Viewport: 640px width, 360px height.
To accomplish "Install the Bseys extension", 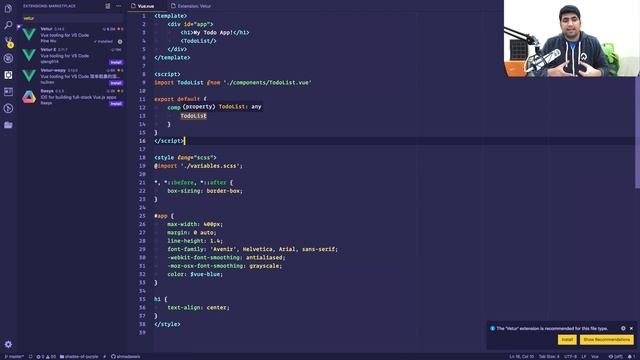I will (116, 104).
